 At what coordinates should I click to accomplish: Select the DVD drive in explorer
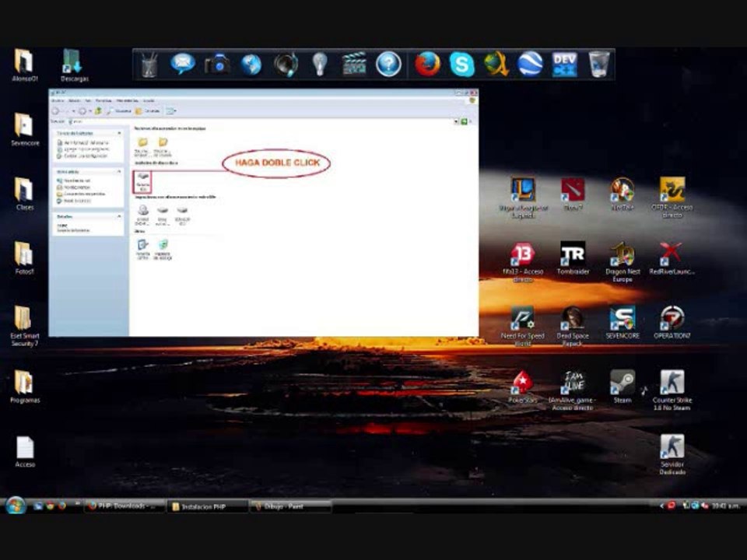click(142, 215)
